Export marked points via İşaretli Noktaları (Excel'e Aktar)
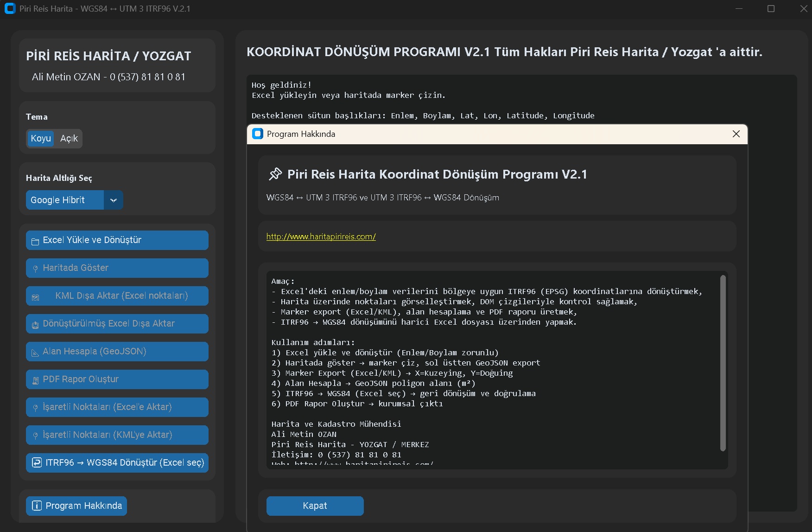 tap(117, 407)
